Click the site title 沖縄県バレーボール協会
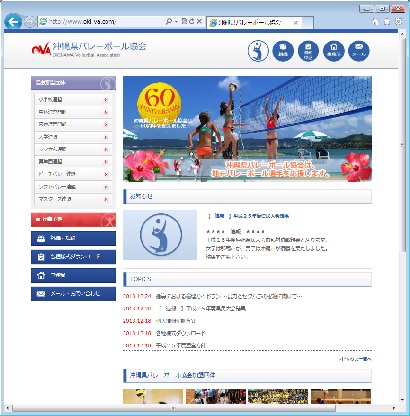The height and width of the screenshot is (416, 410). point(99,46)
